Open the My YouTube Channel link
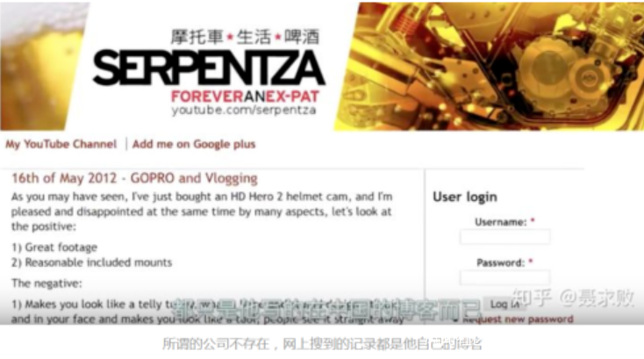This screenshot has width=644, height=359. (61, 144)
